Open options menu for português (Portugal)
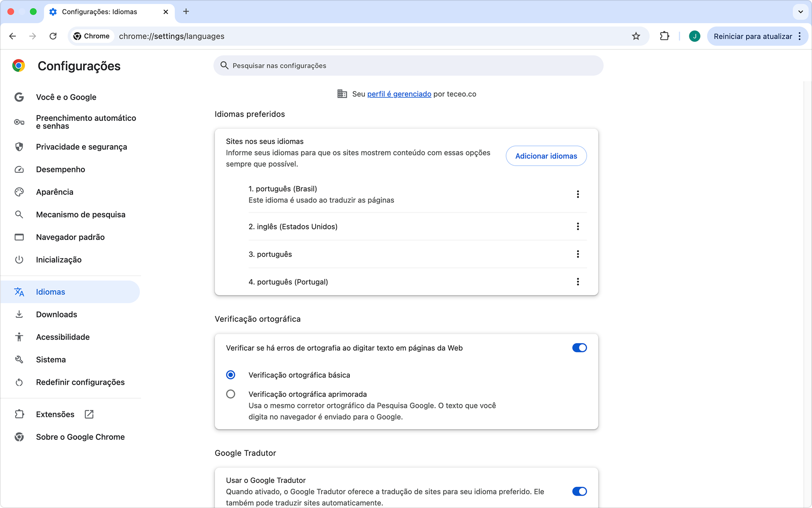 (x=577, y=282)
